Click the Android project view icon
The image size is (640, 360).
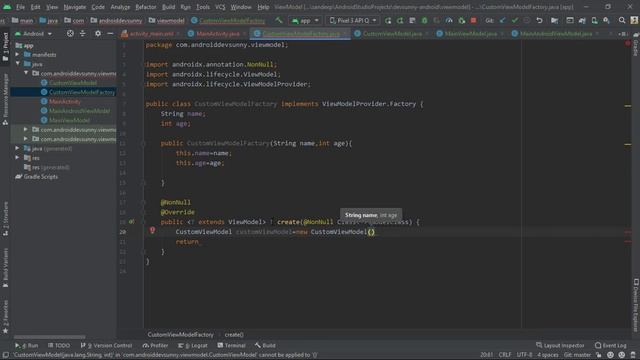coord(18,33)
